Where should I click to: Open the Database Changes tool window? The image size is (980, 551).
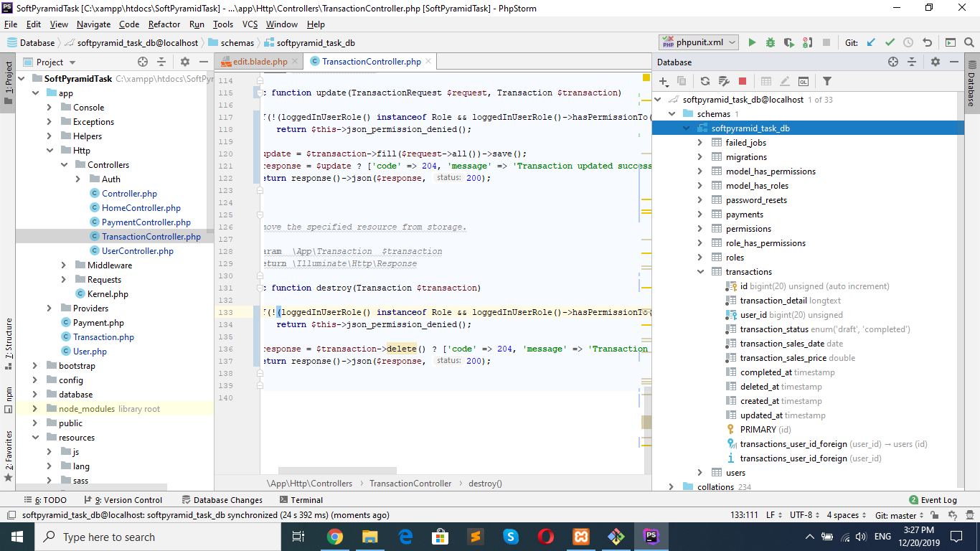[x=222, y=500]
